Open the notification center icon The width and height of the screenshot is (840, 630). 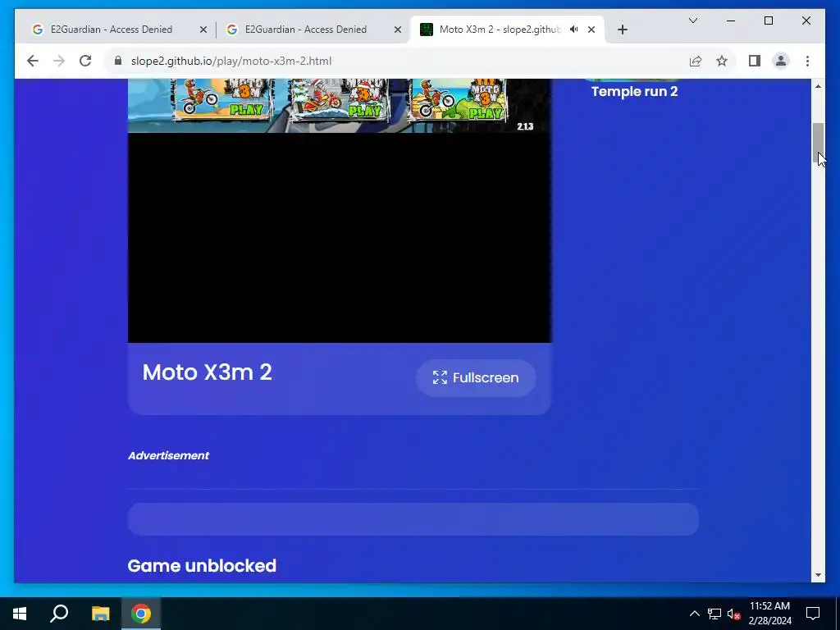tap(813, 614)
